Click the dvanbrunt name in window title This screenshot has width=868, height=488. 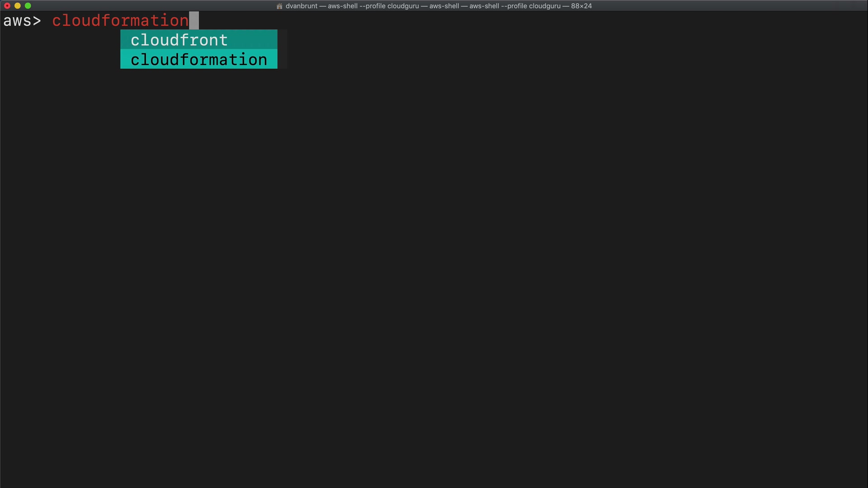pos(301,6)
